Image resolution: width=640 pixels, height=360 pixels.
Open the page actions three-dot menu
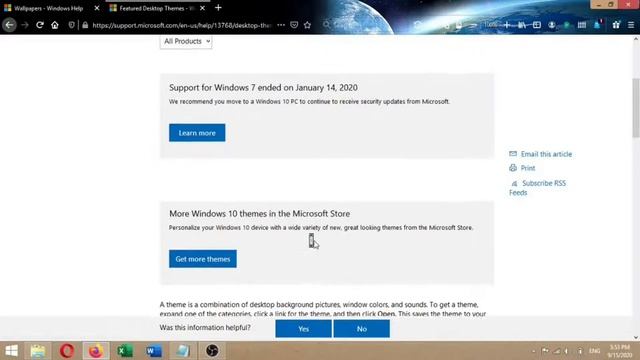pos(281,25)
